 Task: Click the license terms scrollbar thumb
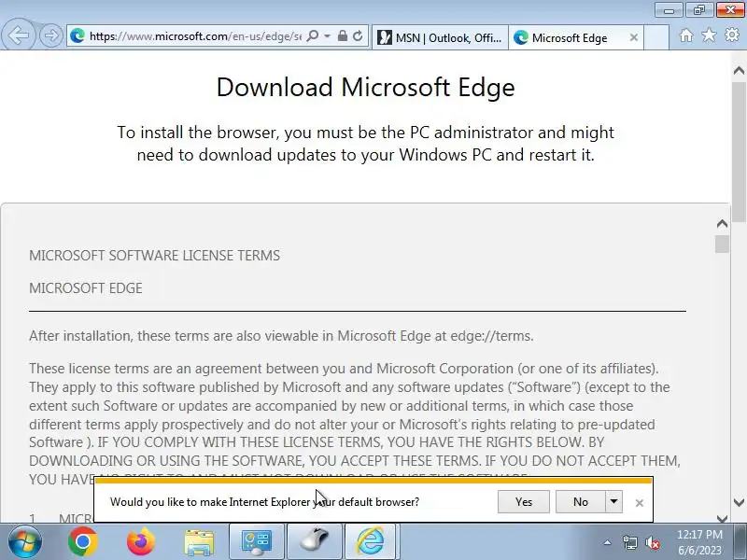click(722, 244)
